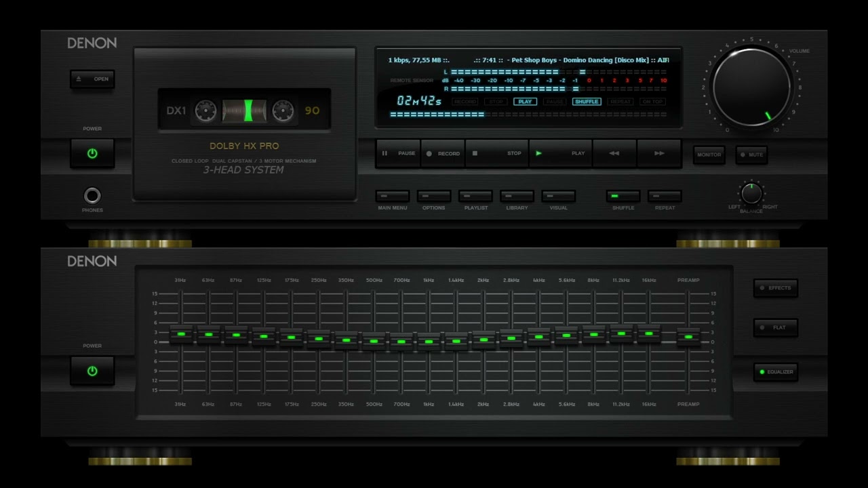Click the PREAMP slider handle
This screenshot has height=488, width=868.
[x=688, y=336]
